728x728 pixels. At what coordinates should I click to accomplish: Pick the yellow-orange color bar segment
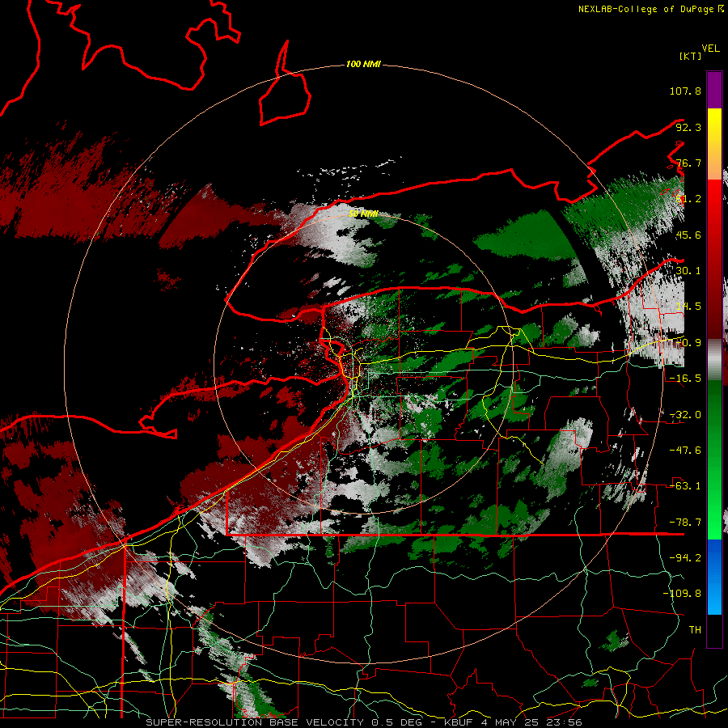click(714, 144)
